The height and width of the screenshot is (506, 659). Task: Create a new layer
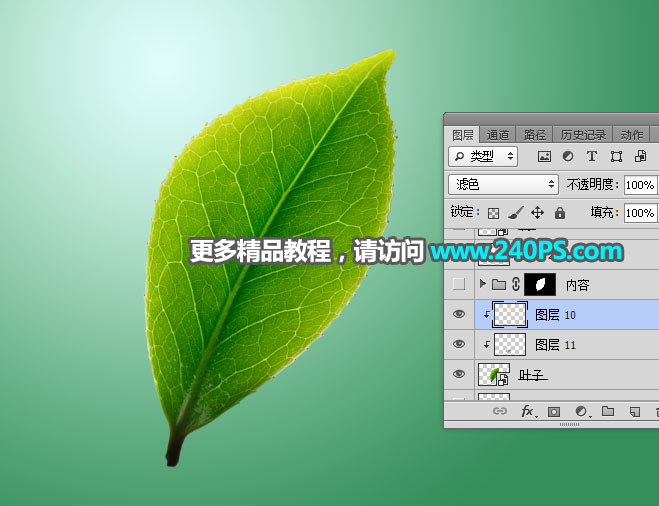[x=635, y=411]
